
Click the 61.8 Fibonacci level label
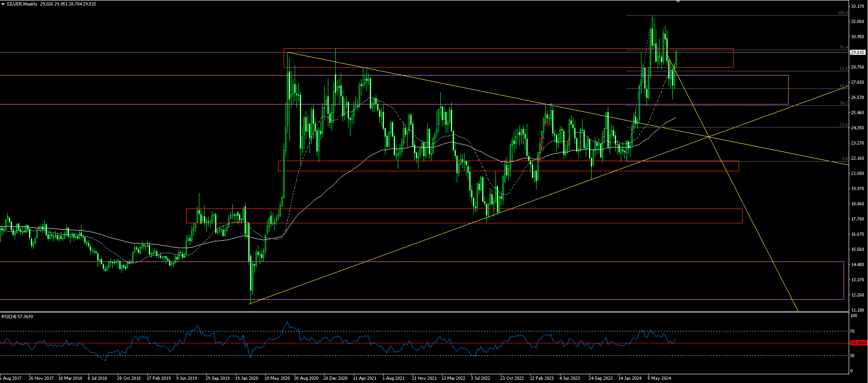point(844,69)
